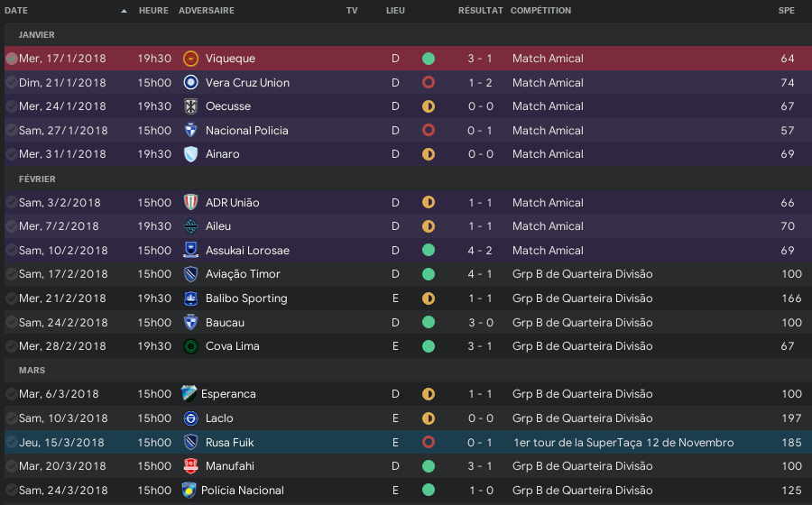
Task: Collapse the FÉVRIER month section header
Action: point(37,179)
